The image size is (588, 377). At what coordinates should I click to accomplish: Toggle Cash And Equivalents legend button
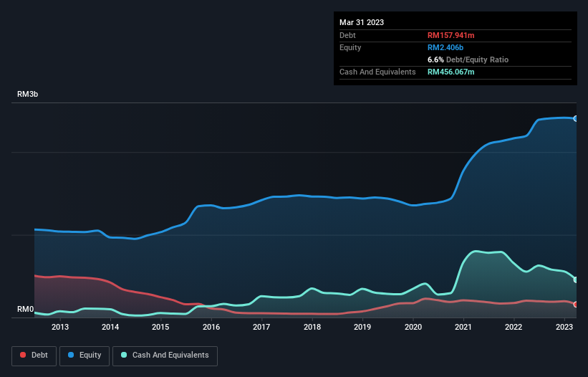pos(165,355)
